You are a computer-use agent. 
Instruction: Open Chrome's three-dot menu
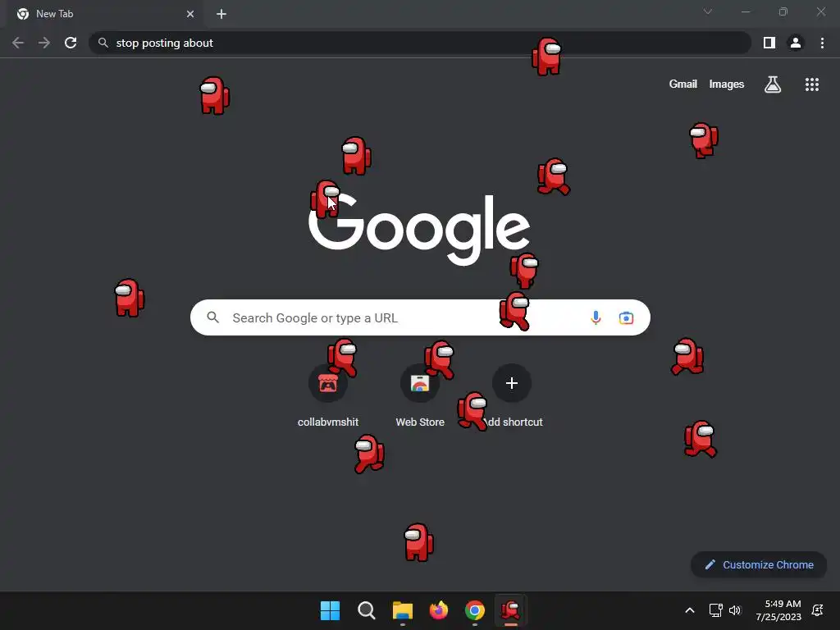[x=822, y=43]
